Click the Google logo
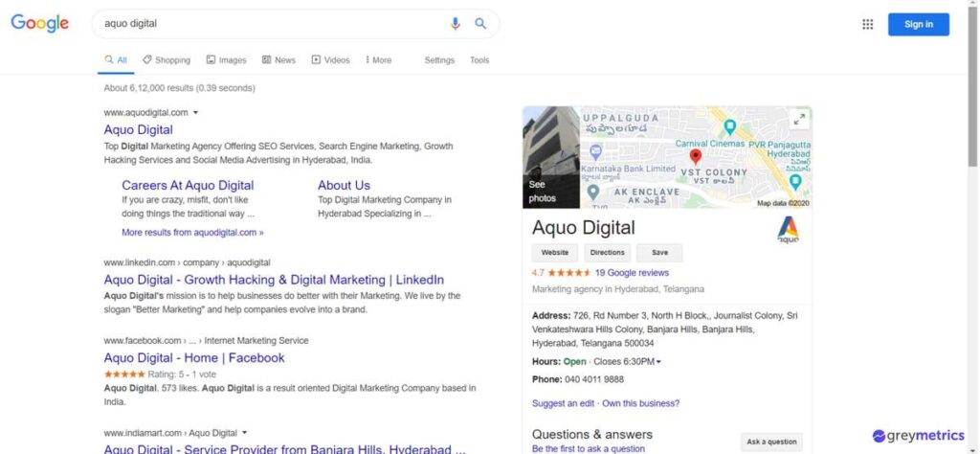This screenshot has height=454, width=980. click(x=40, y=24)
